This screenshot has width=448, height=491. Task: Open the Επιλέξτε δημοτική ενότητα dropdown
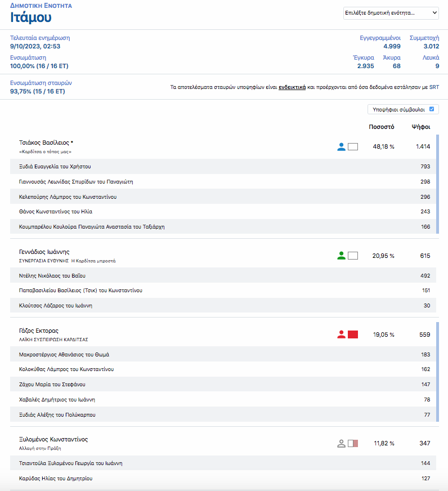pyautogui.click(x=391, y=13)
